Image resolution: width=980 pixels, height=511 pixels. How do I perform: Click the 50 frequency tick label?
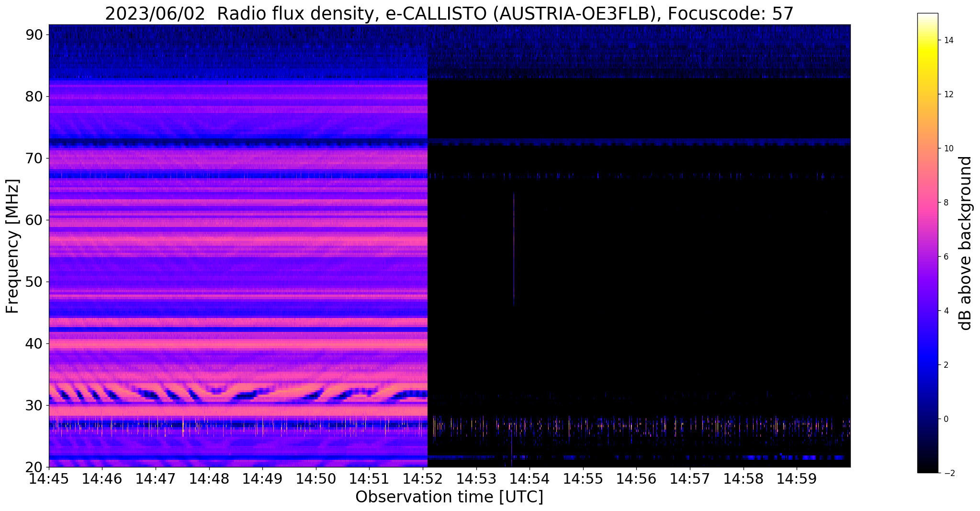(x=35, y=282)
